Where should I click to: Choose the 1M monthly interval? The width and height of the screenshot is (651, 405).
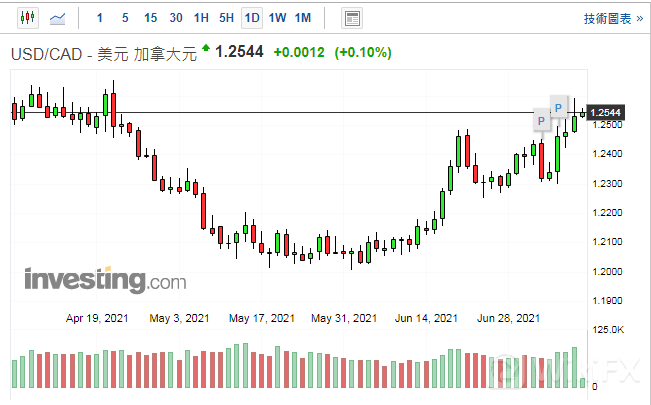click(x=303, y=18)
